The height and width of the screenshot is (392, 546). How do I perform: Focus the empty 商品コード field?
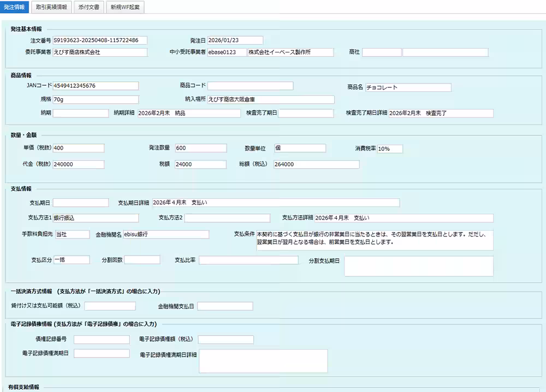250,86
